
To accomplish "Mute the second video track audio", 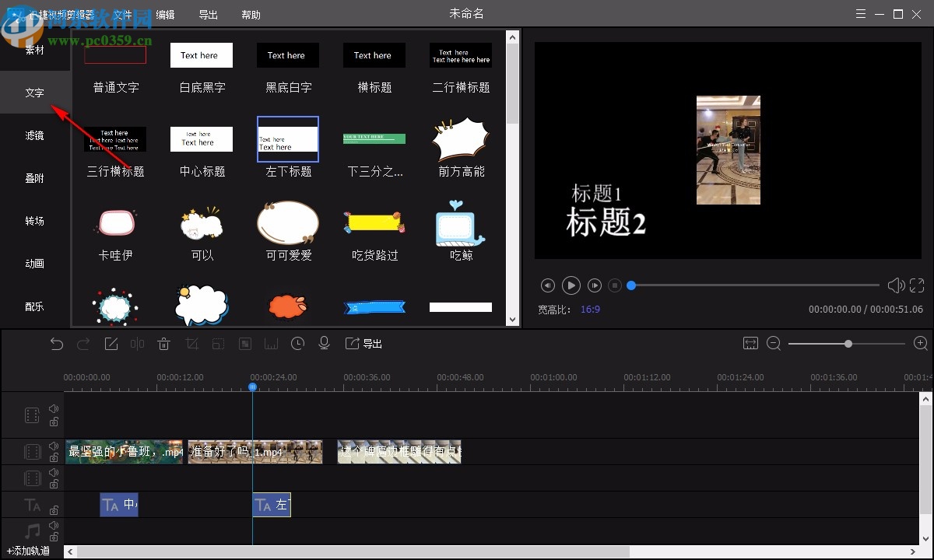I will pos(54,446).
